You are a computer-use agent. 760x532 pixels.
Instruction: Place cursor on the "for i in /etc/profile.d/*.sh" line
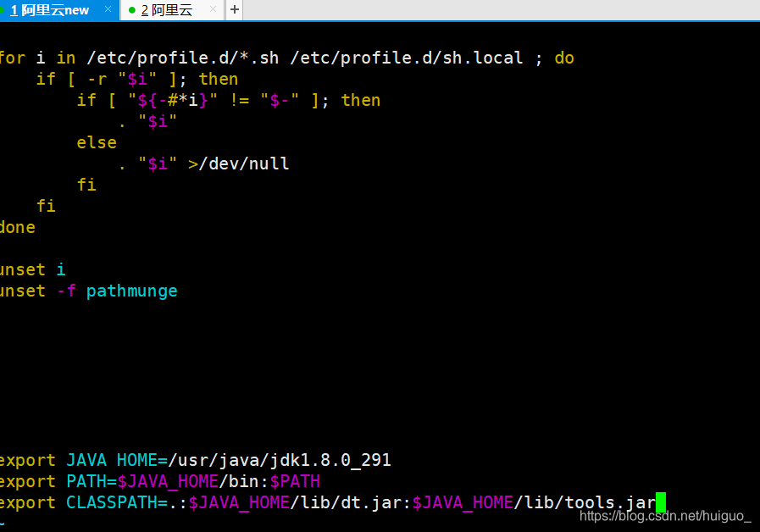click(x=287, y=58)
